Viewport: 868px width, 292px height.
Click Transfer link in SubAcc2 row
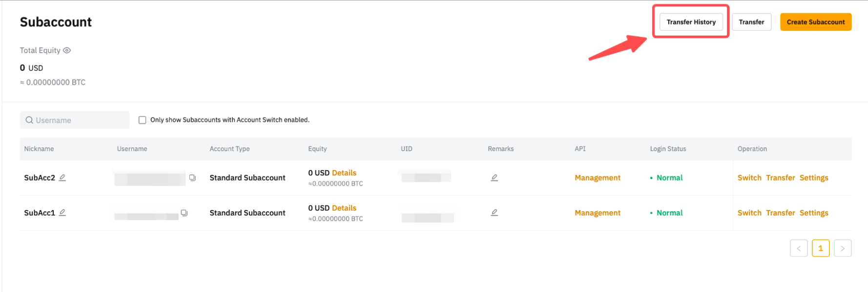click(780, 178)
